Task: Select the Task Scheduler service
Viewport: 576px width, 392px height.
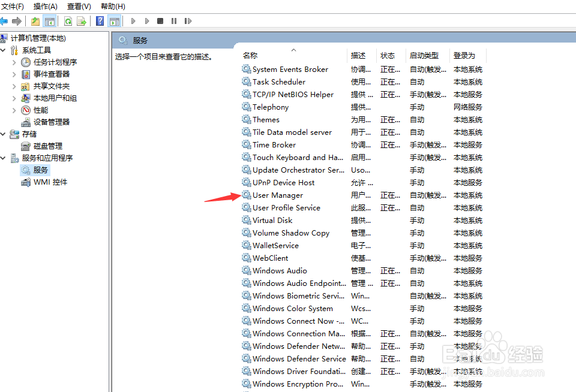Action: 279,82
